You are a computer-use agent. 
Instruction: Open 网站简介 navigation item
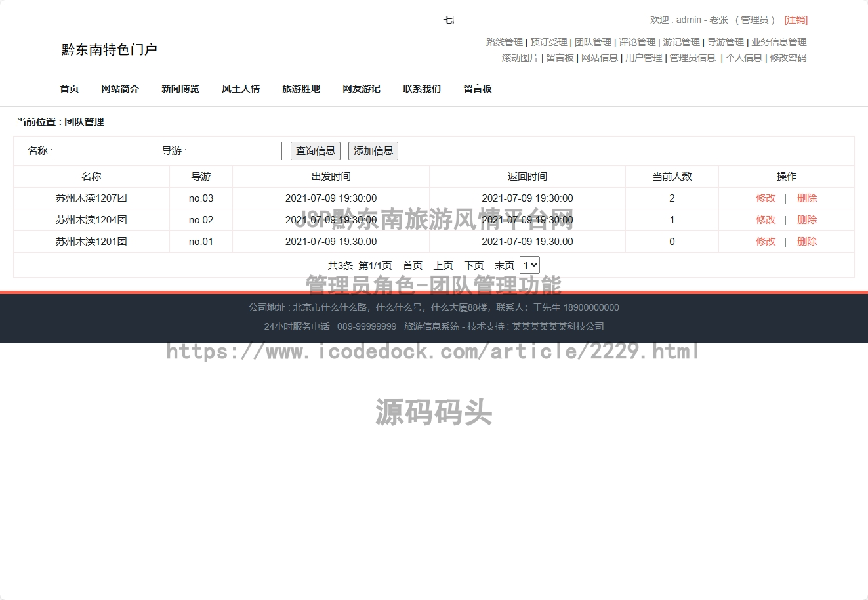pyautogui.click(x=120, y=89)
